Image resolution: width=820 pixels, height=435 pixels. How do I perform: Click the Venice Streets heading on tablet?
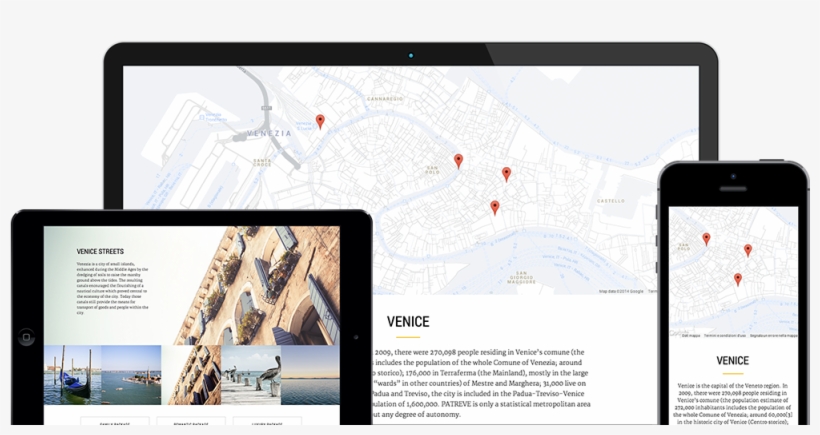pyautogui.click(x=100, y=252)
